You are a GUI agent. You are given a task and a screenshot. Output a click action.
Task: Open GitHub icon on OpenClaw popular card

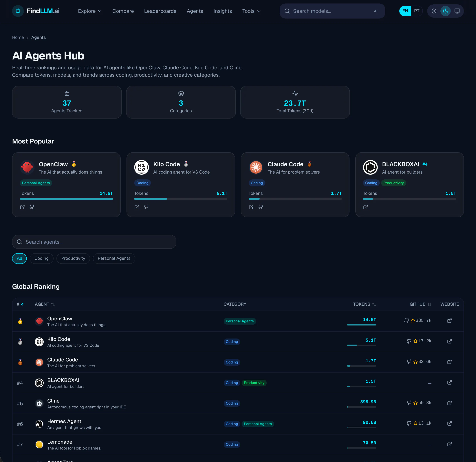32,207
